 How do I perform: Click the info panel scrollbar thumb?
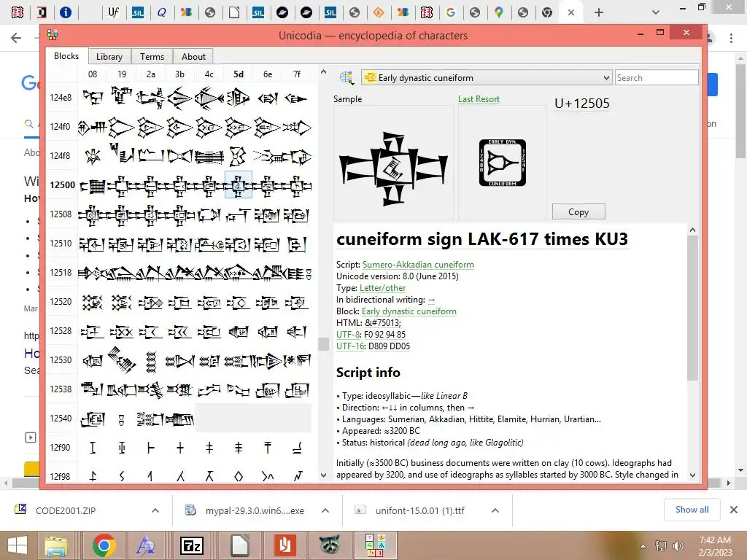tap(692, 308)
